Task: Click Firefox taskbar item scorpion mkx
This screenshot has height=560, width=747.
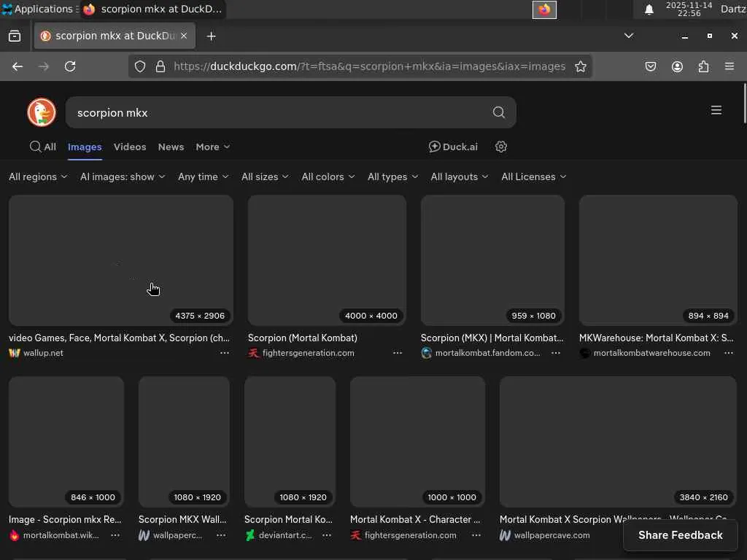Action: 153,9
